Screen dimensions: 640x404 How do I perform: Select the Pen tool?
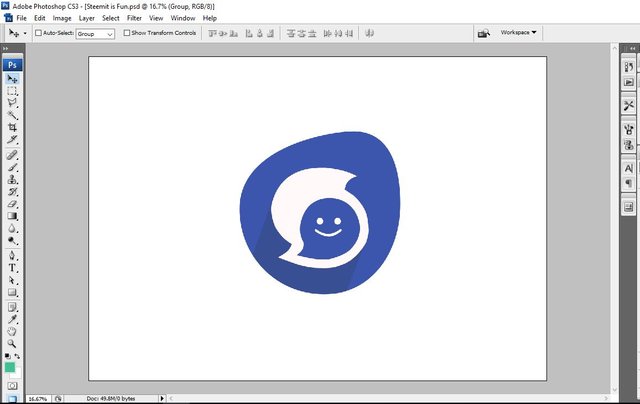[x=12, y=256]
